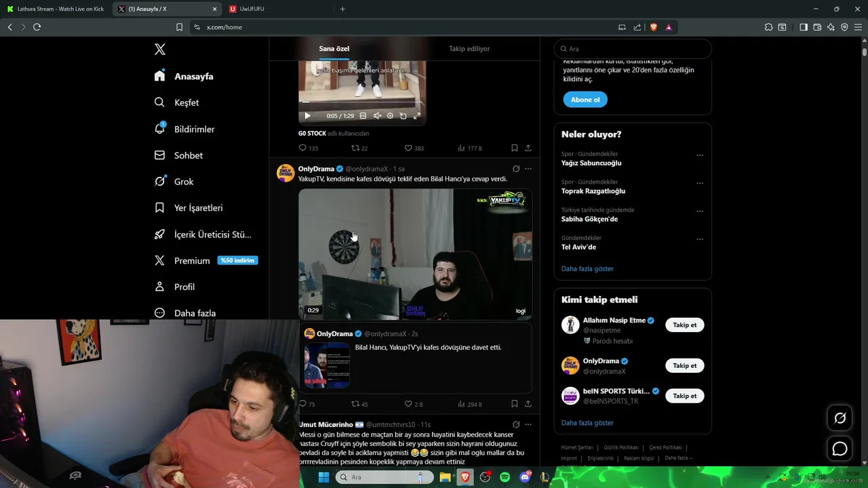Viewport: 868px width, 488px height.
Task: Bookmark the G0 STOCK video post
Action: click(515, 148)
